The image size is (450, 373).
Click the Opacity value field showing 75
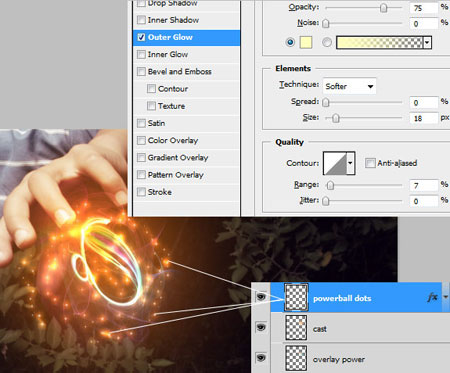tap(424, 8)
